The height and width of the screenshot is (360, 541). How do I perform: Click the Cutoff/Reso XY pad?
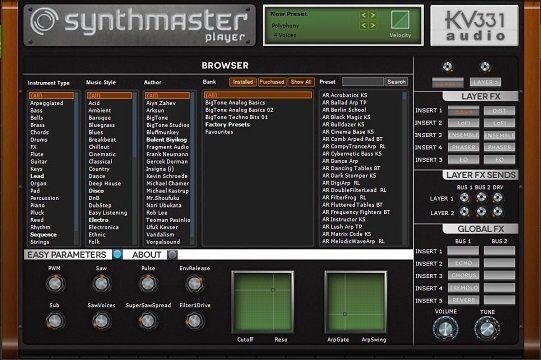point(263,302)
